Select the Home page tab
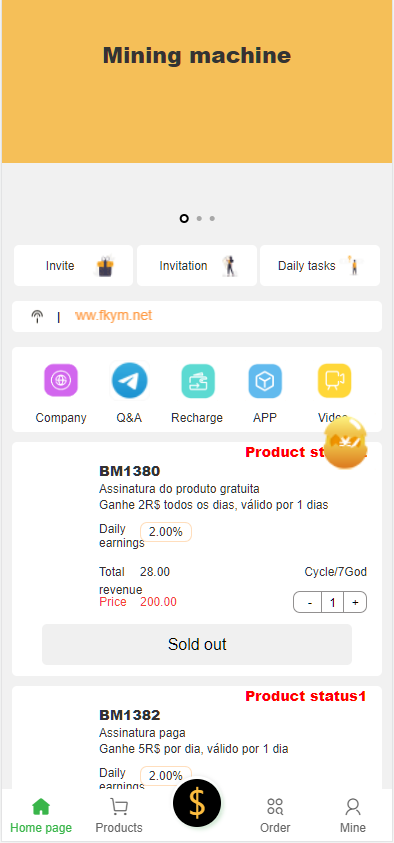 click(x=41, y=815)
